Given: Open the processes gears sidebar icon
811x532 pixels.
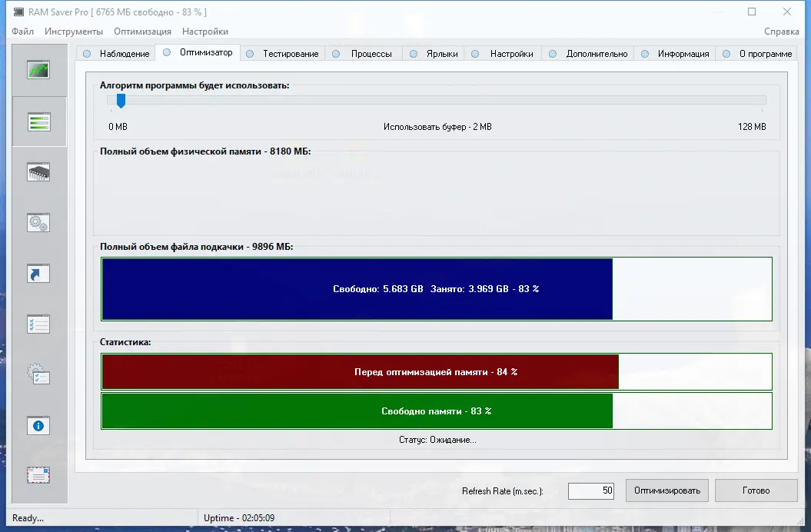Looking at the screenshot, I should (38, 222).
